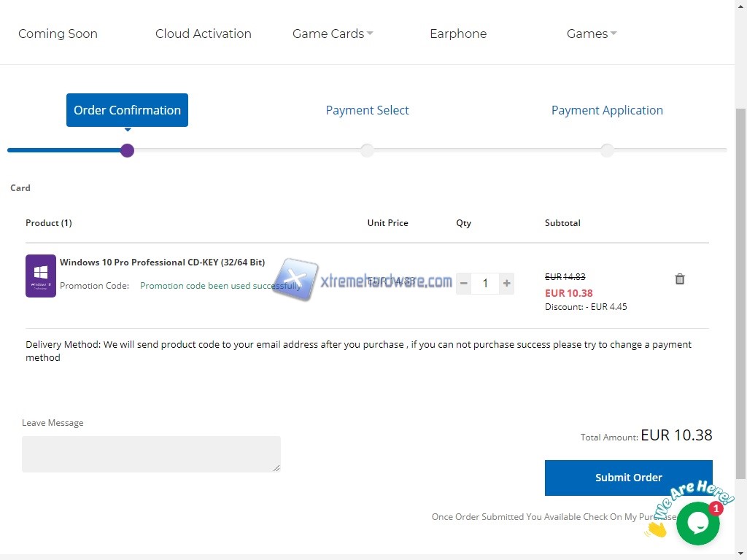This screenshot has width=747, height=560.
Task: Click the quantity number field
Action: point(485,284)
